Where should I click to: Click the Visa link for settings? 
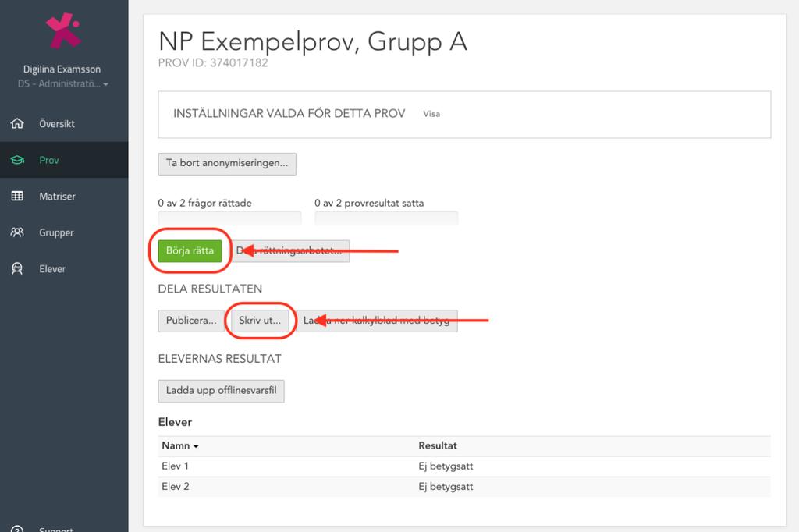click(431, 114)
